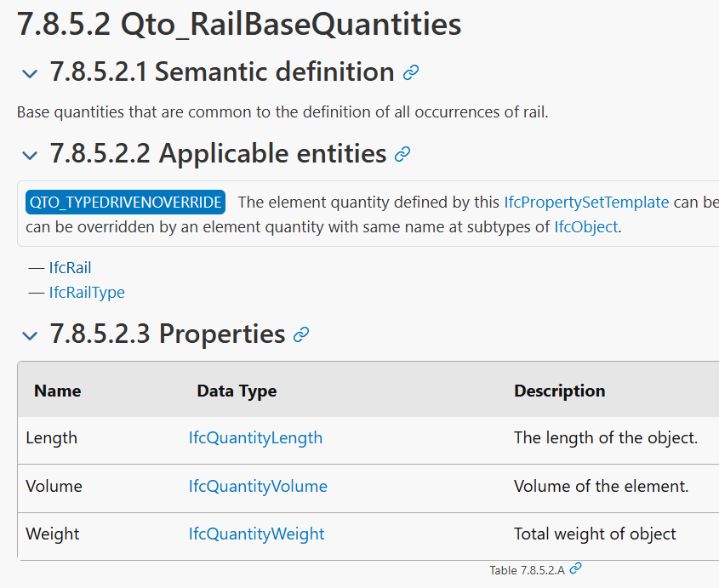Follow the IfcPropertySetTemplate link
The image size is (719, 588).
(586, 203)
